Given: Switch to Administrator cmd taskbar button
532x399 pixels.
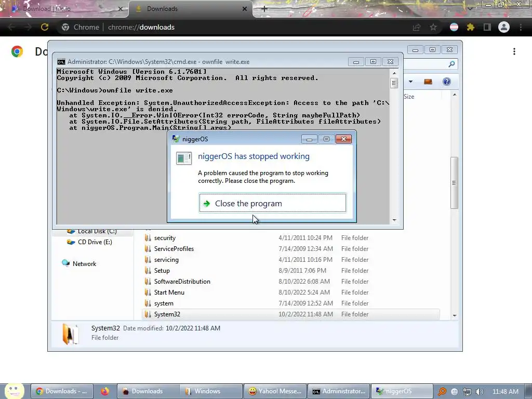Looking at the screenshot, I should [339, 391].
